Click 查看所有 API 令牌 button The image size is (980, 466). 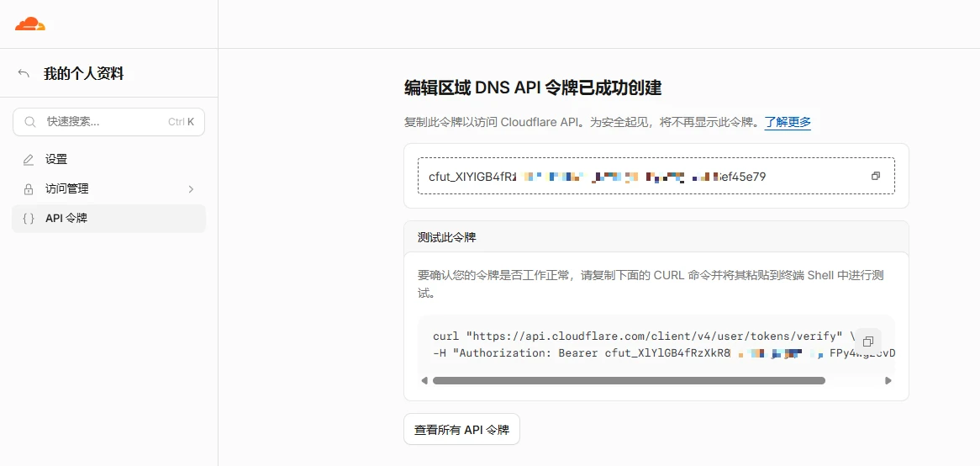point(461,430)
